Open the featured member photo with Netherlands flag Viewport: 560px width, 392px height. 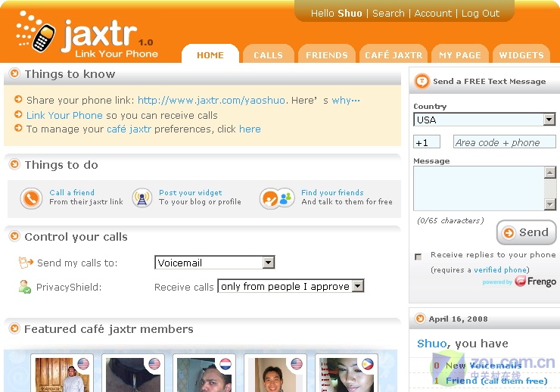(204, 375)
